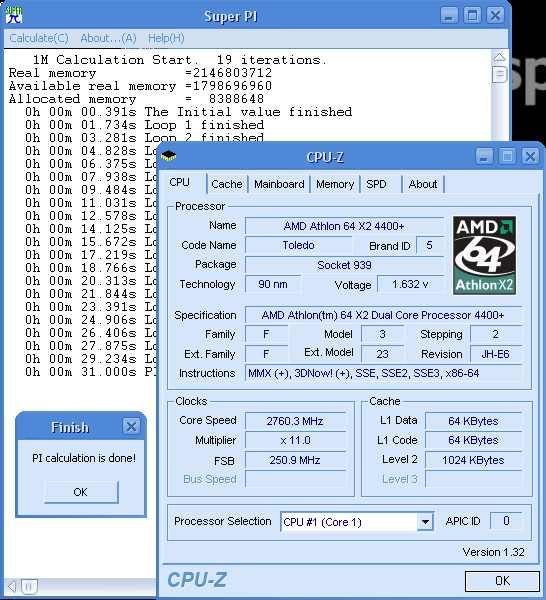
Task: Click the CPU-Z logo text at bottom
Action: click(197, 580)
